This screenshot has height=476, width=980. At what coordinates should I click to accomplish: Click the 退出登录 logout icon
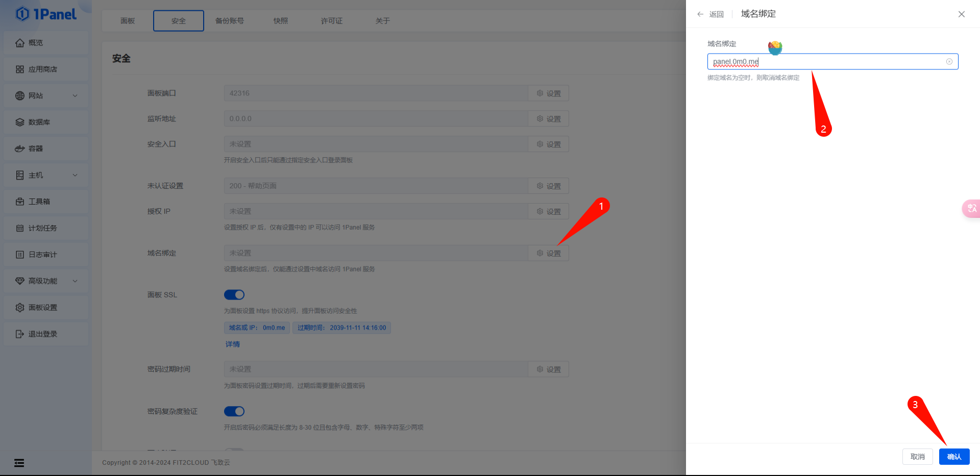pyautogui.click(x=20, y=334)
